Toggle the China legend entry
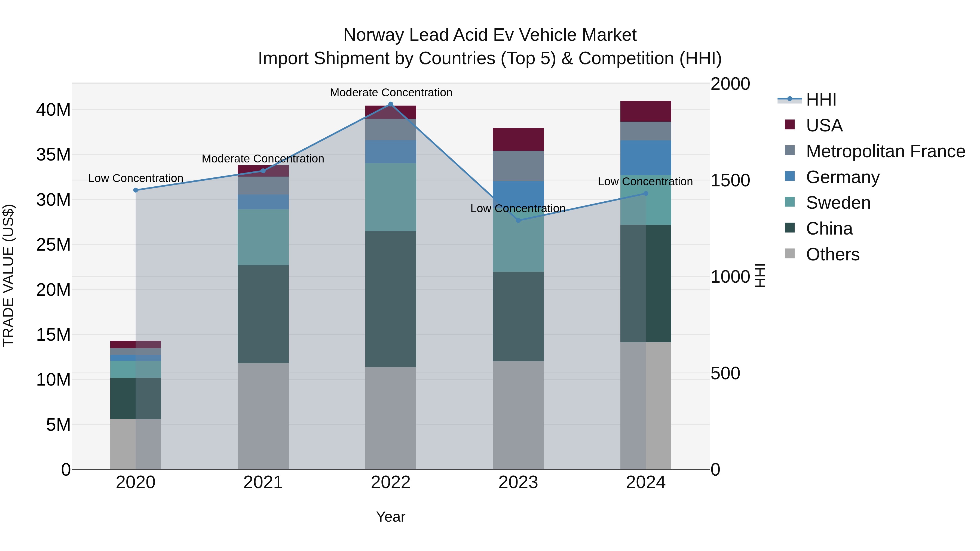980x551 pixels. 819,228
